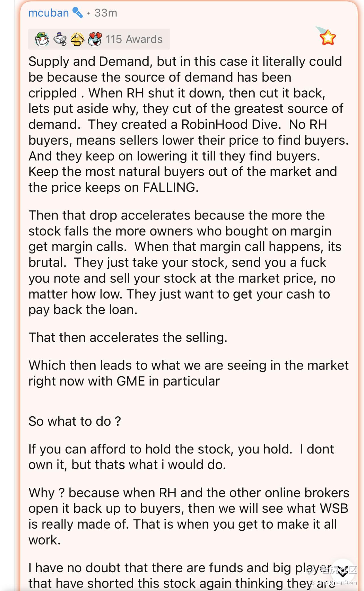
Task: Open the mcuban user profile
Action: click(48, 13)
